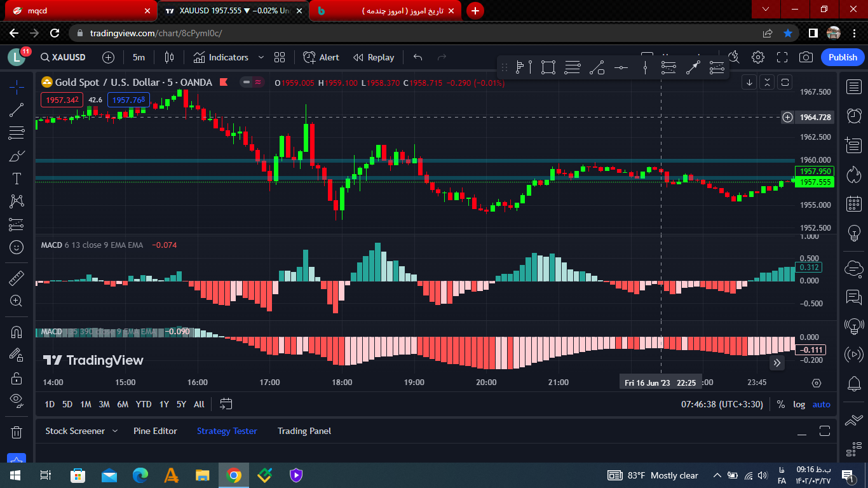Open quick search lightning magnifier
Screen dimensions: 868x488
click(734, 57)
